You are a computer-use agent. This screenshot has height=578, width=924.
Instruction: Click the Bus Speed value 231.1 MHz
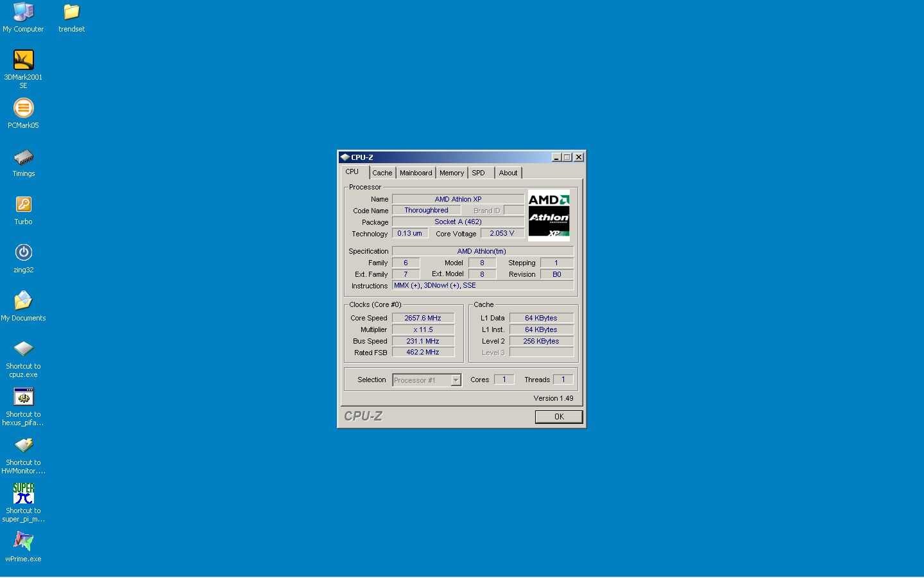coord(423,341)
